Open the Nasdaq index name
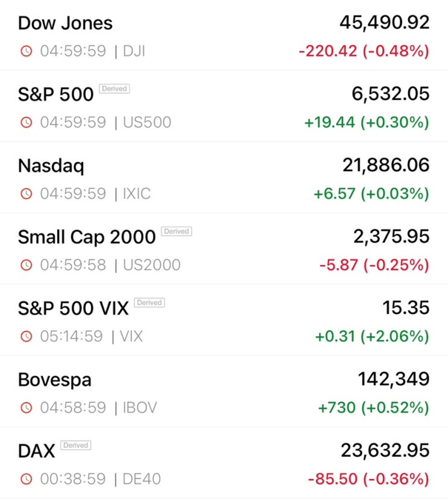Viewport: 448px width, 499px height. point(51,166)
